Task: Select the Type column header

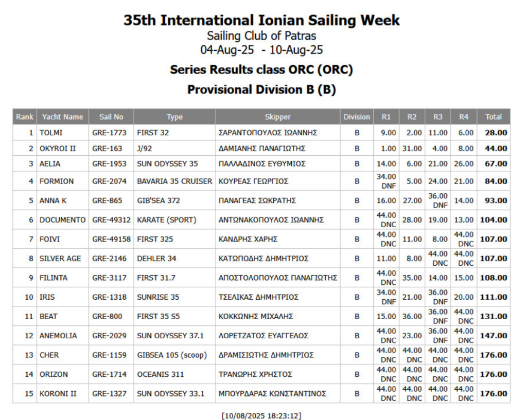Action: click(174, 117)
